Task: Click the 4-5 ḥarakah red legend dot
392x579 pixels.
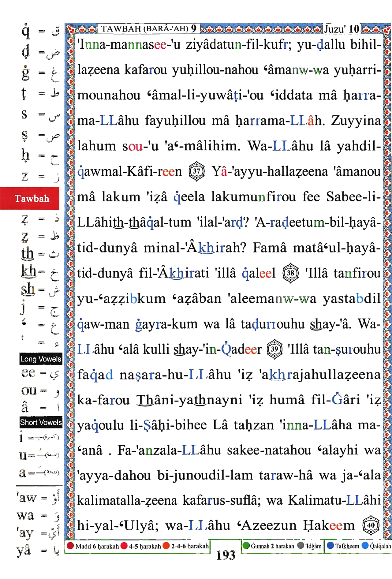Action: (124, 546)
